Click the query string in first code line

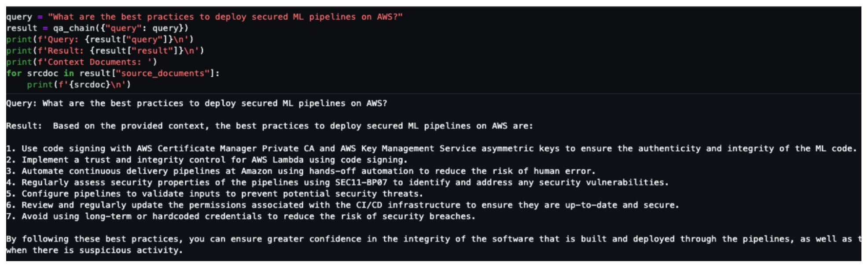[x=225, y=17]
